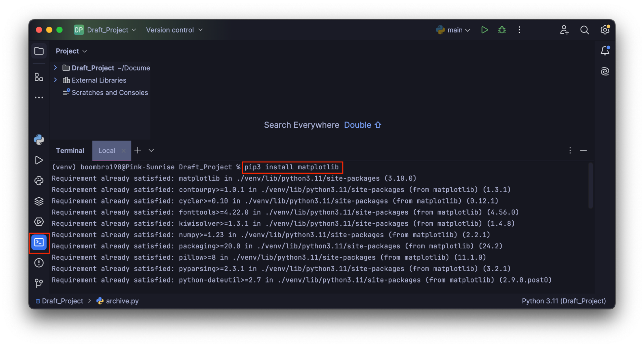Open the Services tool window
The height and width of the screenshot is (347, 644).
click(39, 222)
